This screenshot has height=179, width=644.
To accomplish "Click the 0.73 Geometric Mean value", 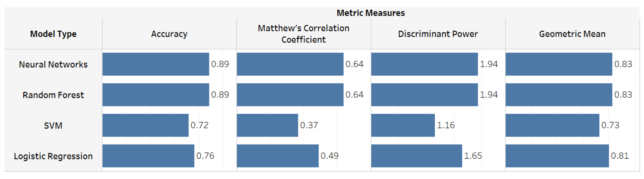I will (x=610, y=125).
